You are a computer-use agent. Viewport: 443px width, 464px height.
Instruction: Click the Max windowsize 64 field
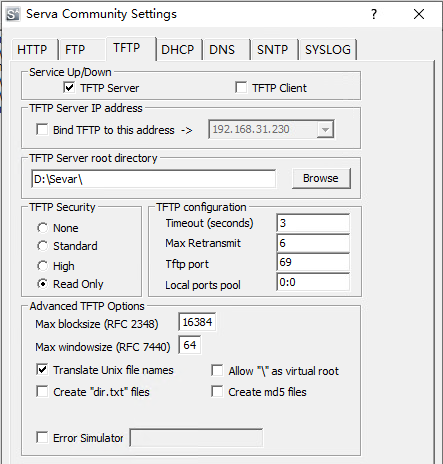coord(190,345)
